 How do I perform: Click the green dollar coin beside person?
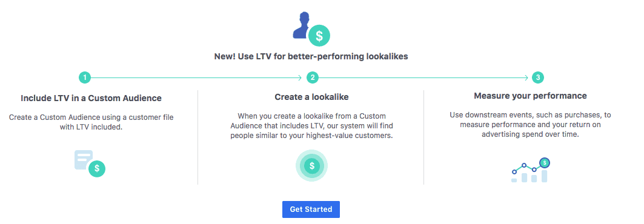[319, 36]
